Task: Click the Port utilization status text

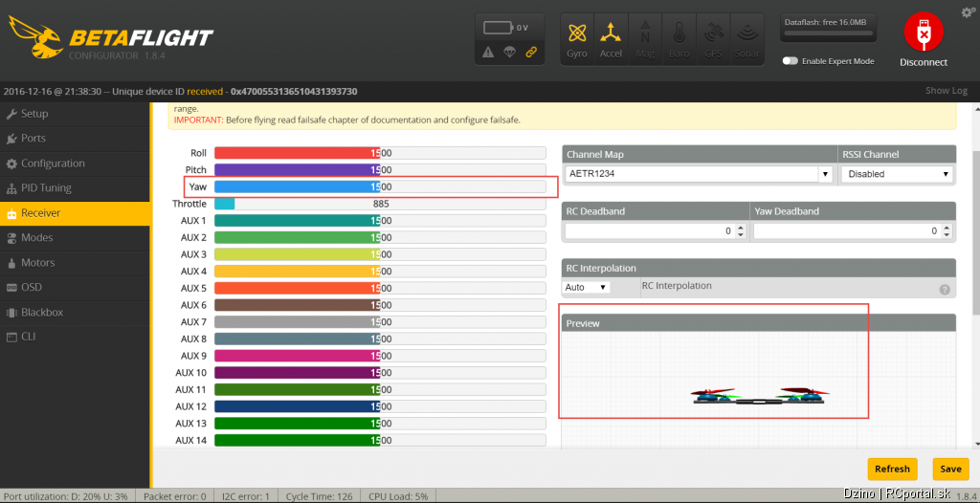Action: point(66,496)
